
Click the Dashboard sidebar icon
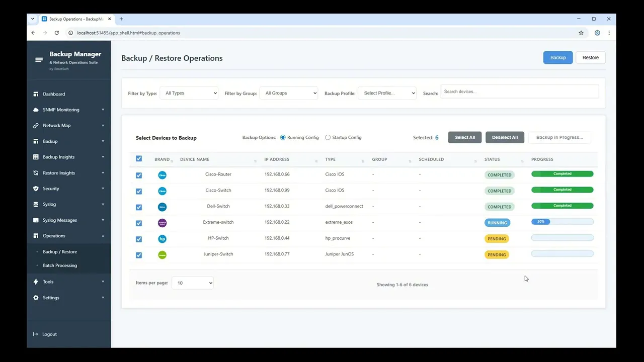coord(36,94)
